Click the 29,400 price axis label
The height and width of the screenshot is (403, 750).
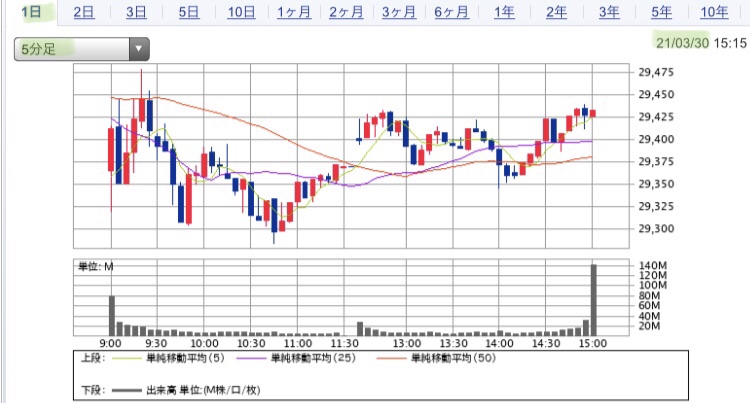pyautogui.click(x=656, y=139)
